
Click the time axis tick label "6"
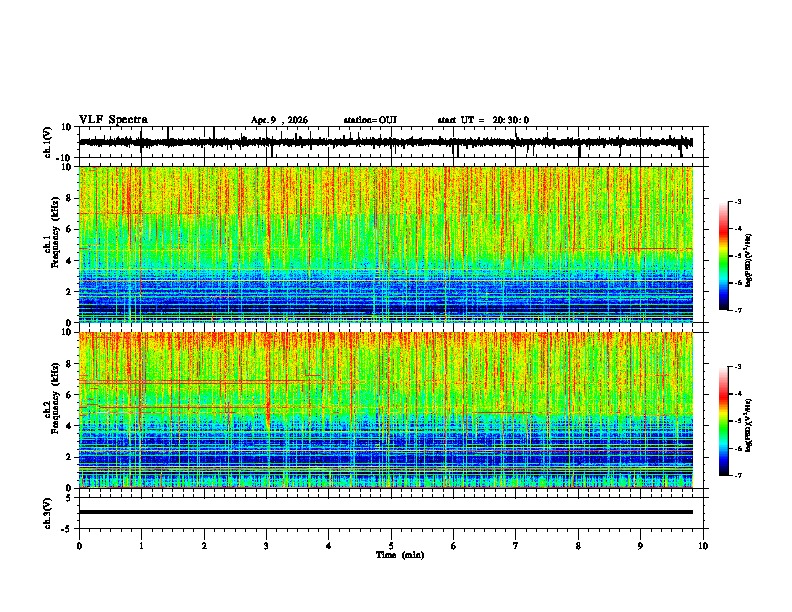(454, 546)
